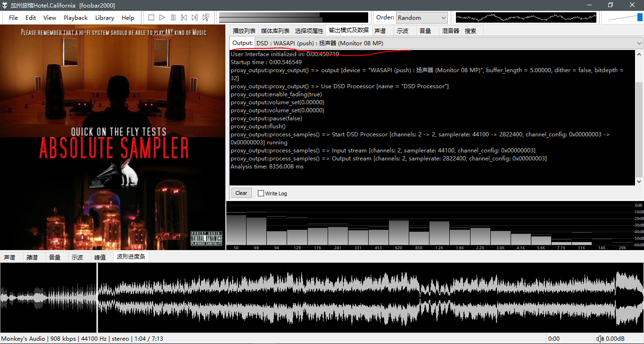644x344 pixels.
Task: Switch to the 播放列表 tab
Action: click(x=244, y=31)
